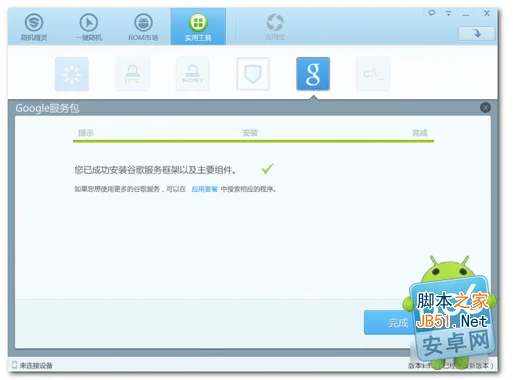513x380 pixels.
Task: Open the C:\ command line tool icon
Action: pos(373,74)
